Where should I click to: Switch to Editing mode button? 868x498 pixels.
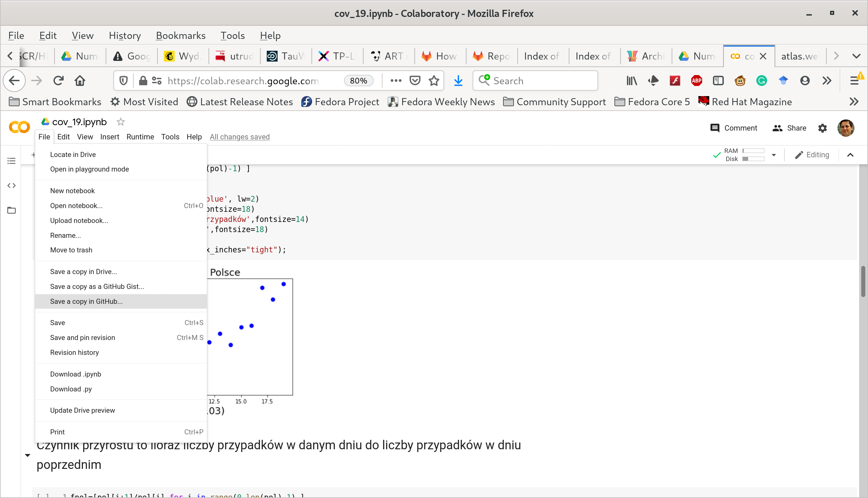click(812, 155)
